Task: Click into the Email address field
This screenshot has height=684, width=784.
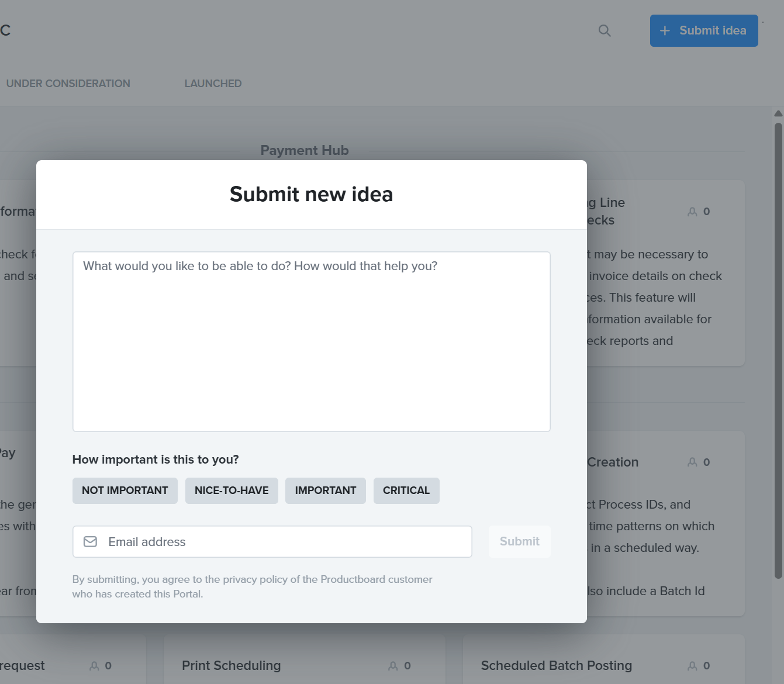Action: pyautogui.click(x=286, y=542)
